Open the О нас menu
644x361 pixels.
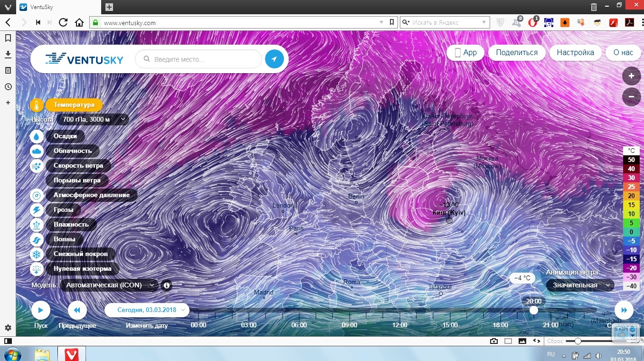coord(623,53)
